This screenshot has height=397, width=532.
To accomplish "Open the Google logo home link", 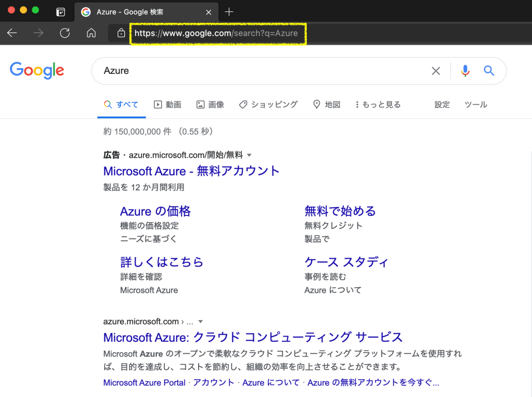I will (x=37, y=71).
